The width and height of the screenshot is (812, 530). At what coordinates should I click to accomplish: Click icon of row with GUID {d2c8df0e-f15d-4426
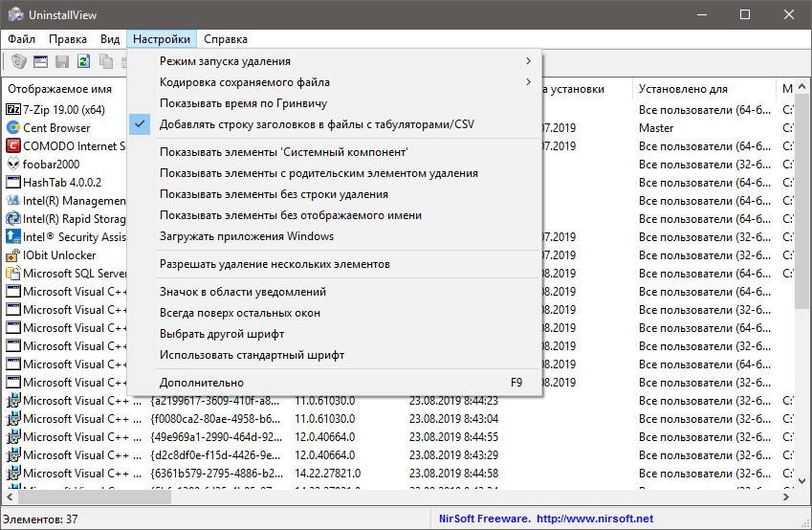pyautogui.click(x=13, y=454)
